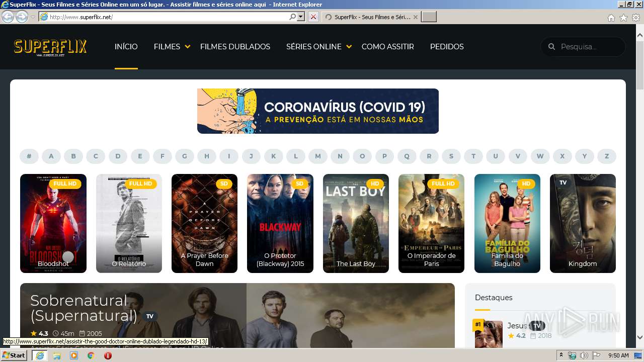Open Família do Bagulho poster
The image size is (644, 362).
pos(507,223)
